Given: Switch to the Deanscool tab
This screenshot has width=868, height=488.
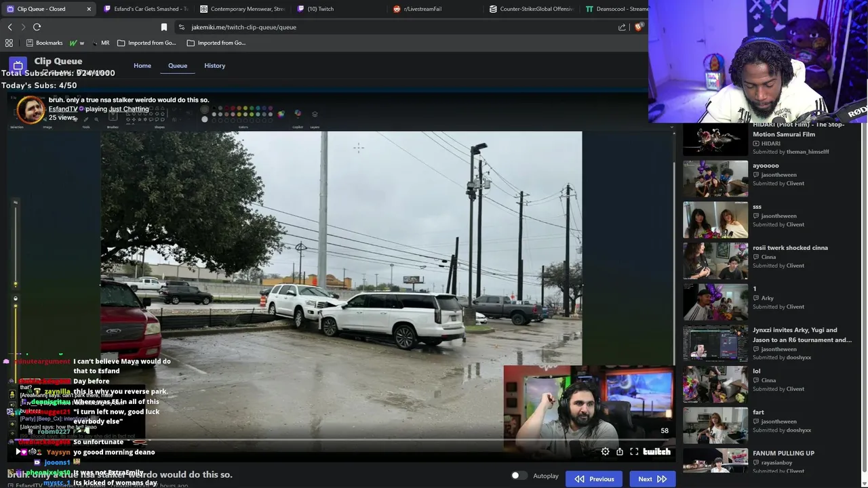Looking at the screenshot, I should click(616, 9).
